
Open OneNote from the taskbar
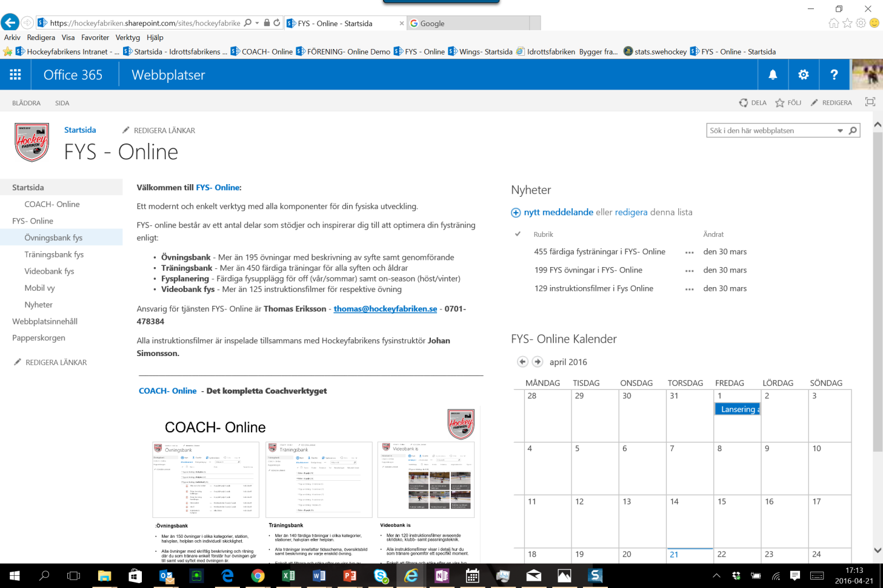tap(442, 575)
